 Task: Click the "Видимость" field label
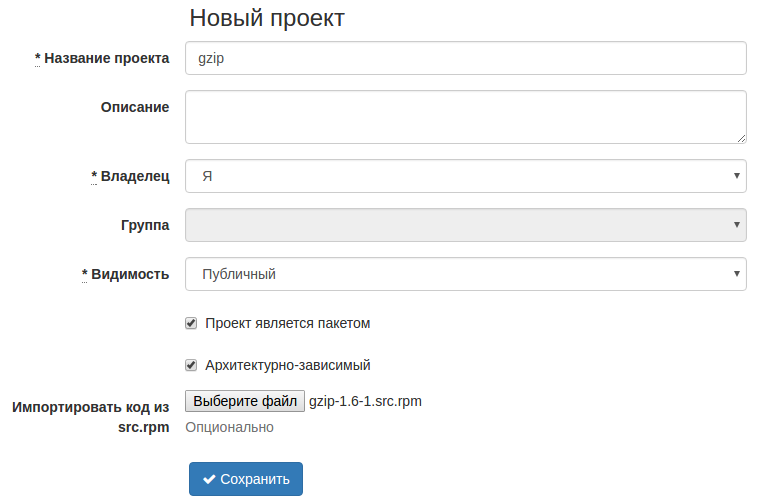[x=130, y=274]
